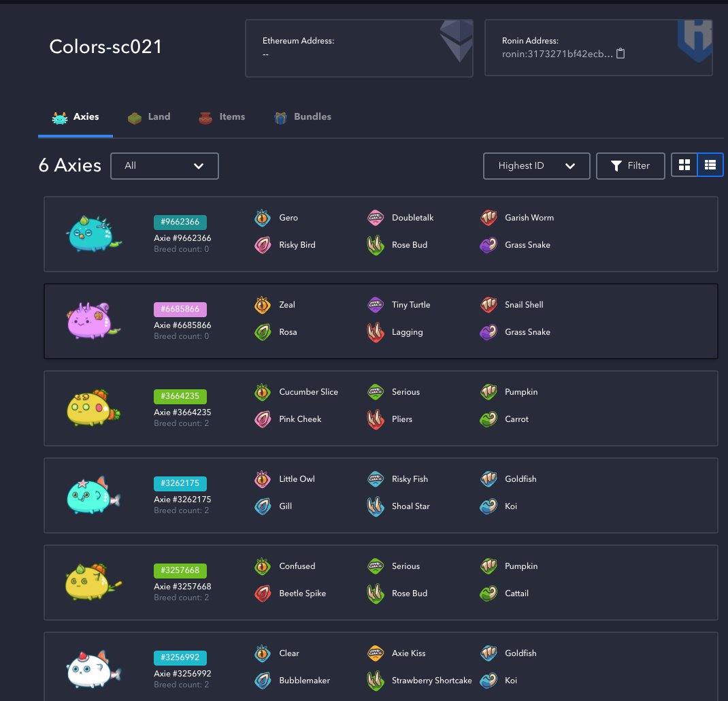The height and width of the screenshot is (701, 728).
Task: Click the Pink Cheek ears icon
Action: (x=263, y=419)
